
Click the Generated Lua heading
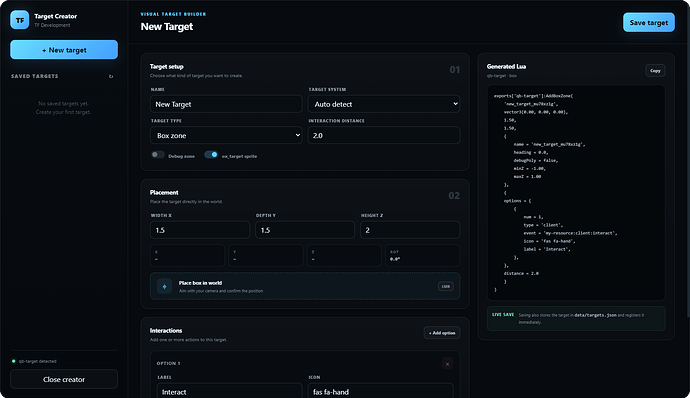506,66
